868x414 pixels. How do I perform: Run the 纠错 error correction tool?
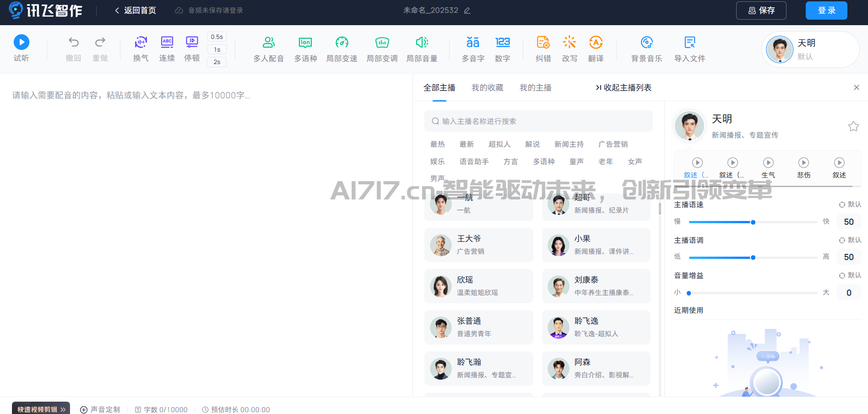pos(543,49)
